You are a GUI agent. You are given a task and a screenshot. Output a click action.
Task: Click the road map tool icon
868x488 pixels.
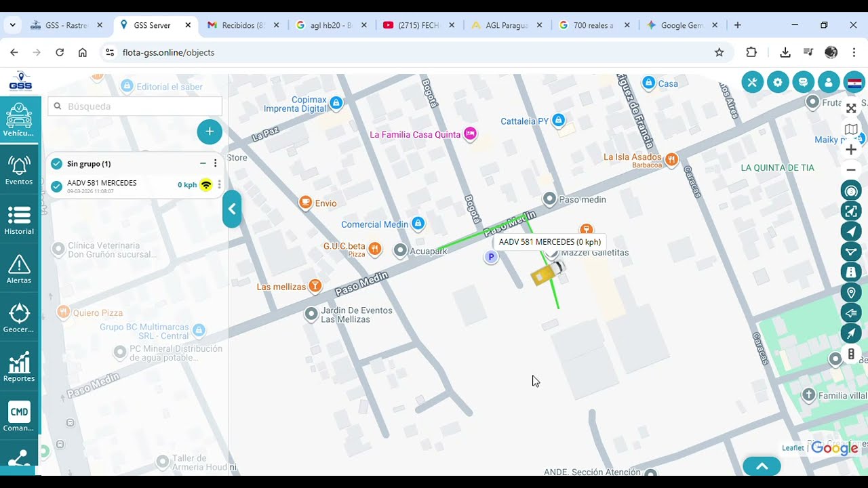pos(851,272)
